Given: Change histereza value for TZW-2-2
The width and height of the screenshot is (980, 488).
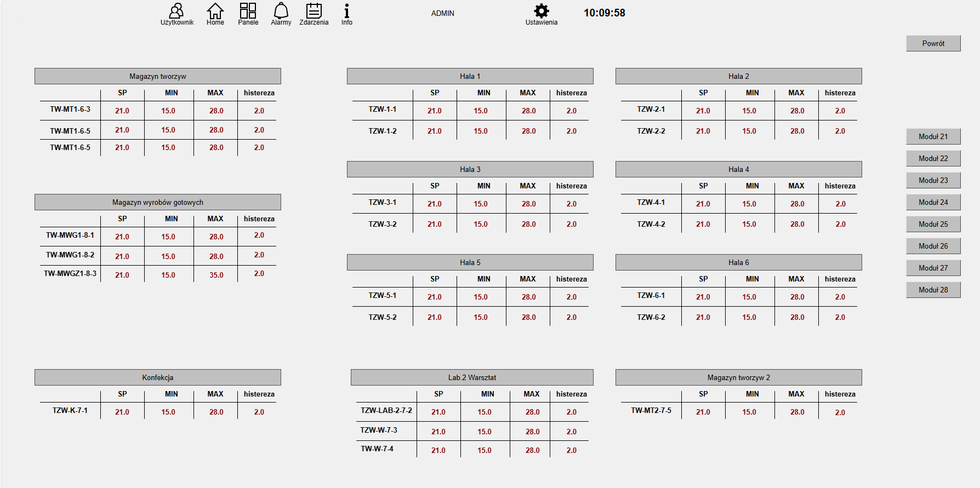Looking at the screenshot, I should [840, 131].
